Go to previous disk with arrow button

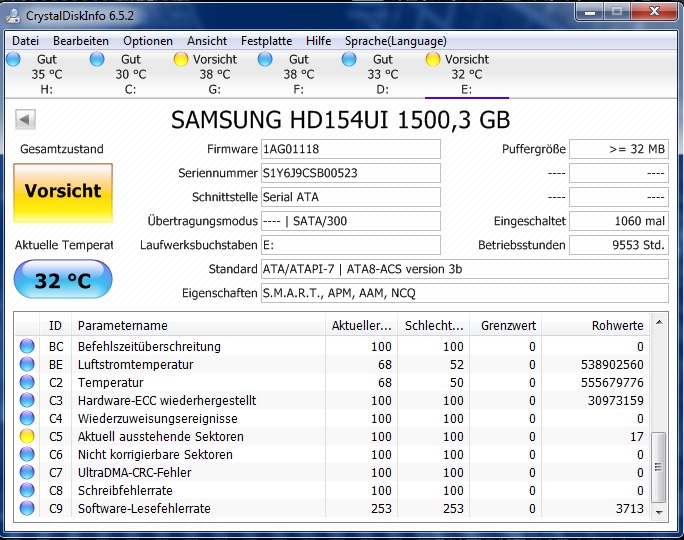click(x=25, y=120)
